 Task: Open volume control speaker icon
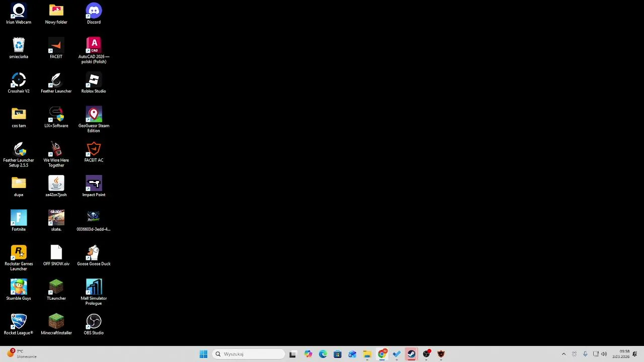tap(604, 354)
